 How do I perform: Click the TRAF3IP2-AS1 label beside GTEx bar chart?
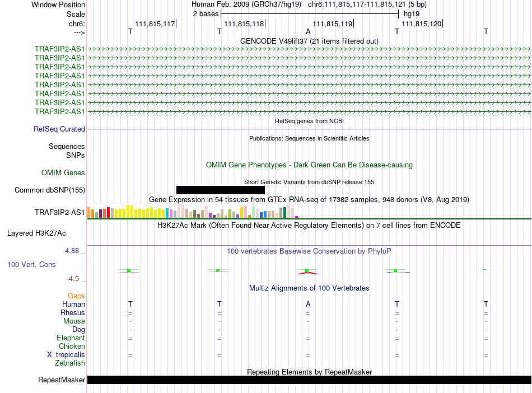point(60,212)
